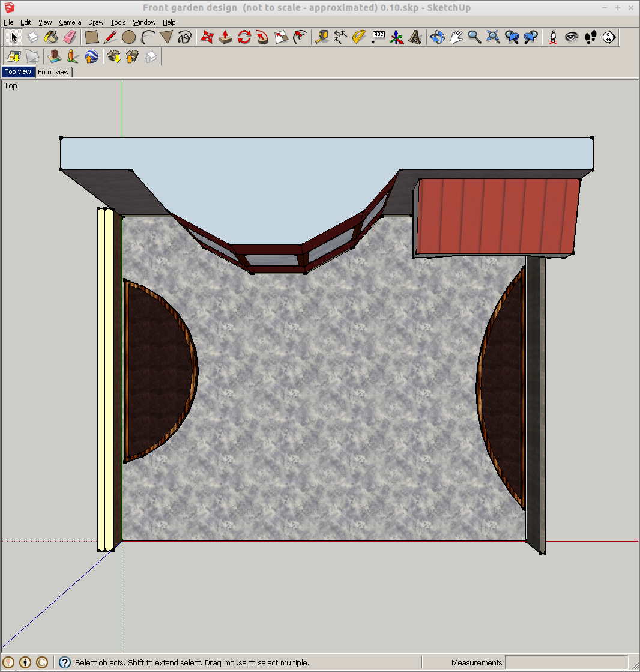The width and height of the screenshot is (640, 672).
Task: Click the Zoom Extents icon
Action: [x=493, y=37]
